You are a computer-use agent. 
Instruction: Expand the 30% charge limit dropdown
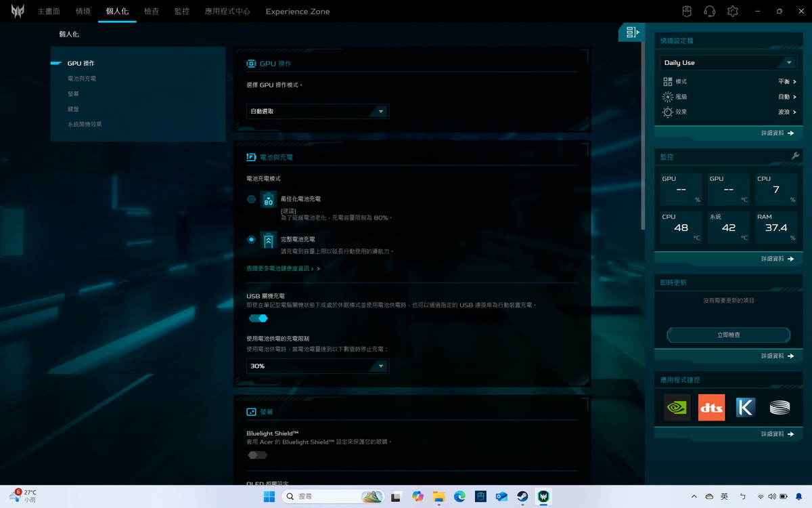point(317,366)
